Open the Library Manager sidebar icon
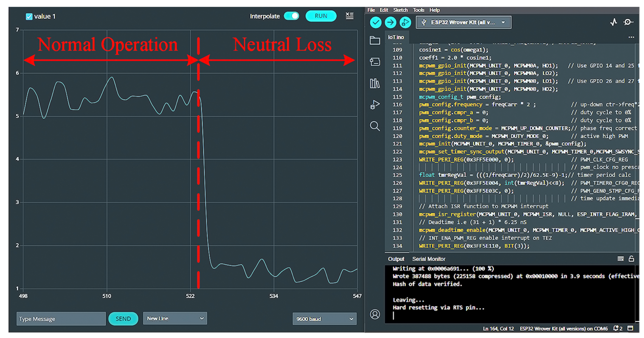Screen dimensions: 644x338 [x=375, y=83]
